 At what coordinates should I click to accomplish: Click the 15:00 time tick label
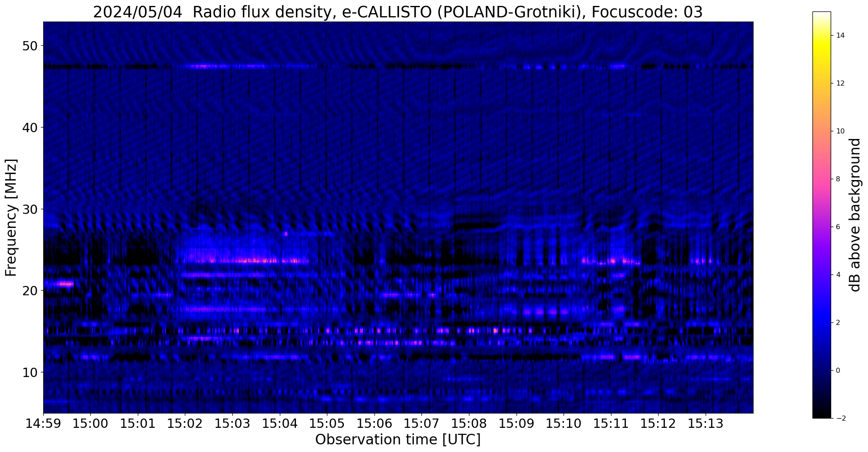coord(90,424)
